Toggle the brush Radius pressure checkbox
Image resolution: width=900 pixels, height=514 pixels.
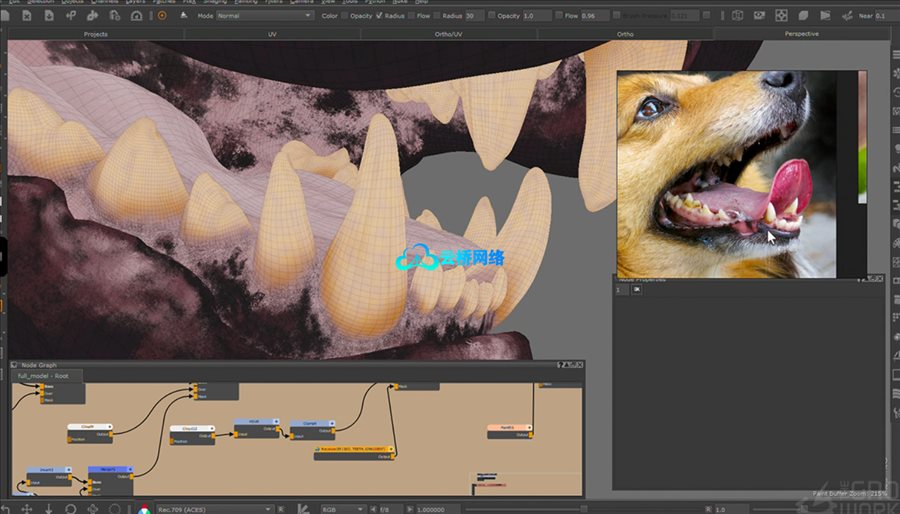[x=378, y=16]
